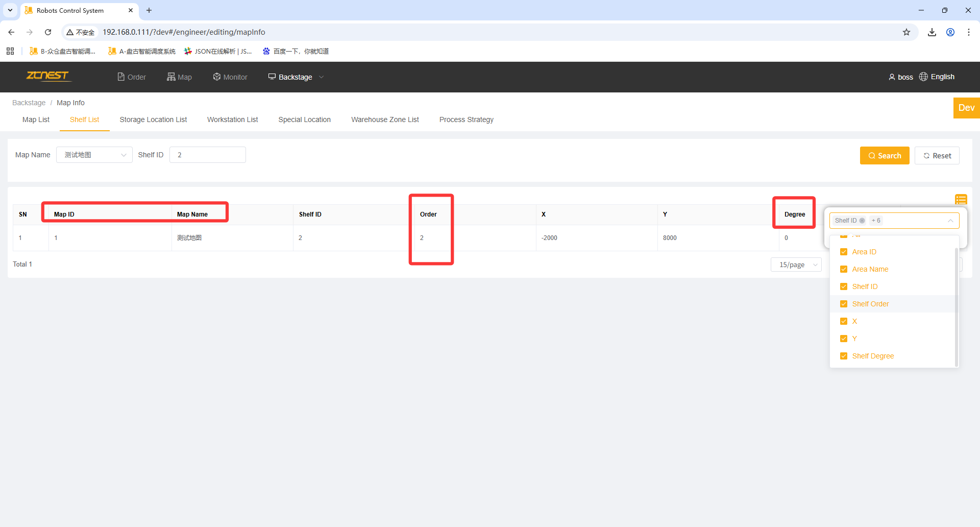Viewport: 980px width, 527px height.
Task: Toggle the Shelf Degree checkbox
Action: pyautogui.click(x=844, y=356)
